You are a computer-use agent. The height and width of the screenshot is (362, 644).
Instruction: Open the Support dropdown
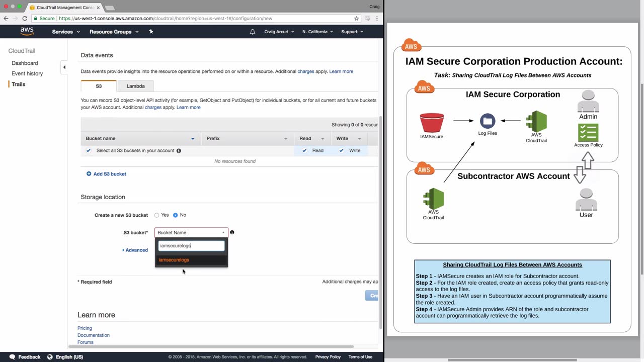tap(353, 32)
